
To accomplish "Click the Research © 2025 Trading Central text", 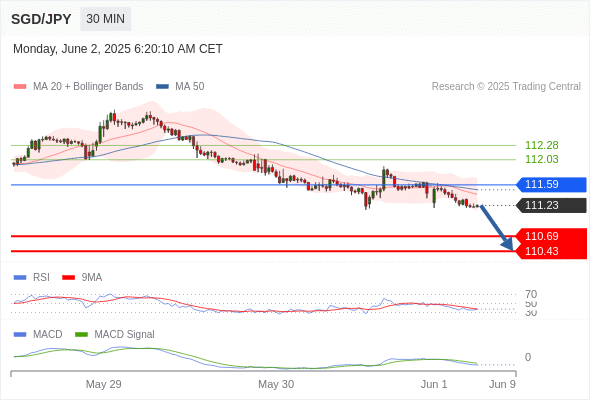I will (x=506, y=87).
